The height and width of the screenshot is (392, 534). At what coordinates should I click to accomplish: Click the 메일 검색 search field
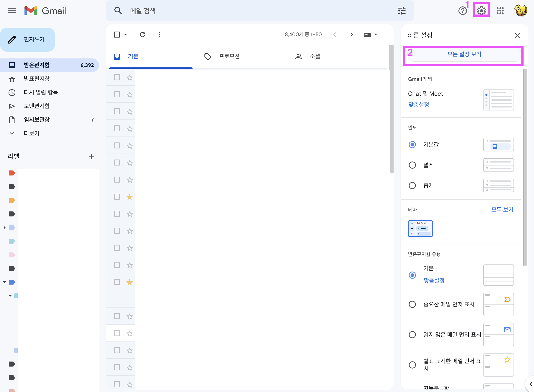pyautogui.click(x=237, y=11)
